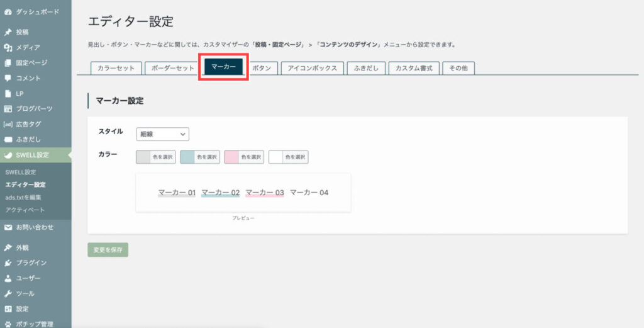Switch to the ボタン tab
Viewport: 644px width, 328px height.
pos(262,68)
